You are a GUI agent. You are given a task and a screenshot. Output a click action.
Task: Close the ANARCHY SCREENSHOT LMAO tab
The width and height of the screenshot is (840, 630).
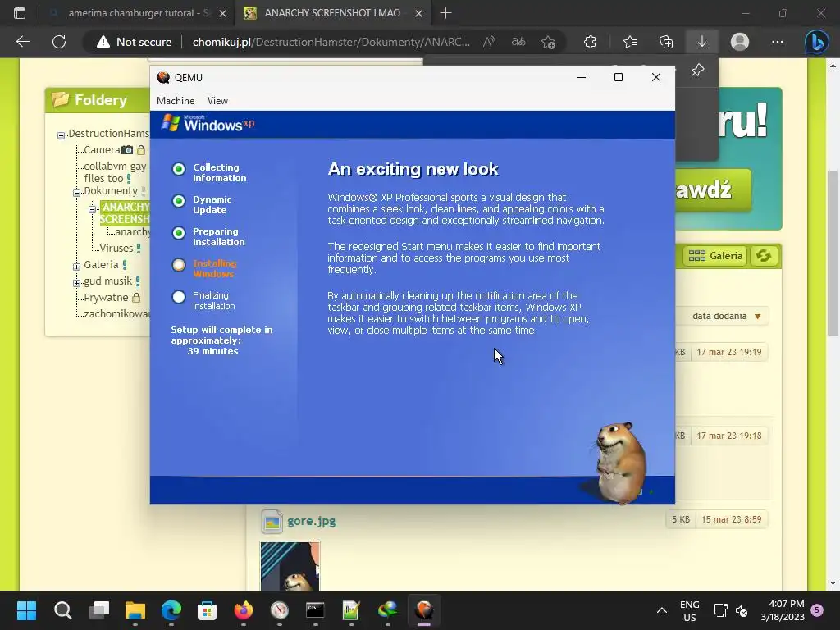tap(418, 13)
